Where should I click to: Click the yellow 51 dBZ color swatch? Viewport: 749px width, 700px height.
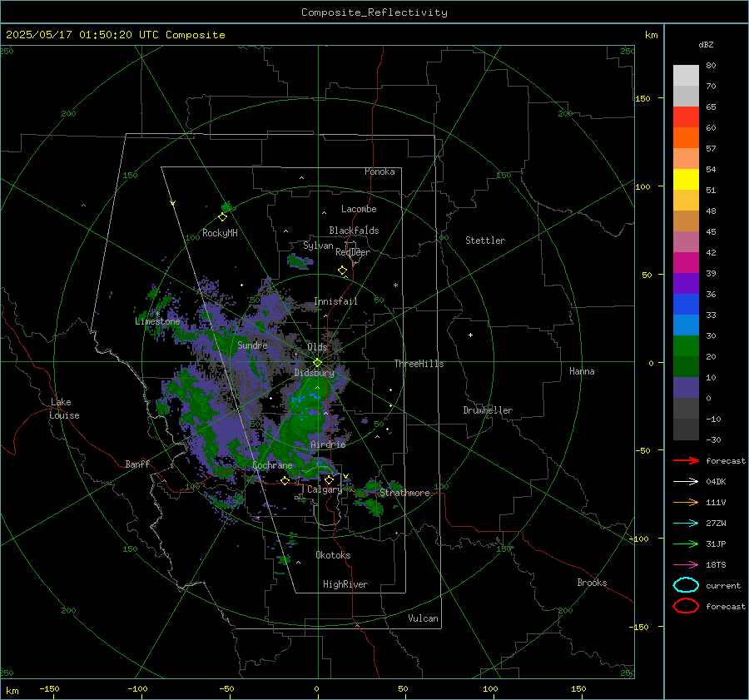pyautogui.click(x=686, y=179)
